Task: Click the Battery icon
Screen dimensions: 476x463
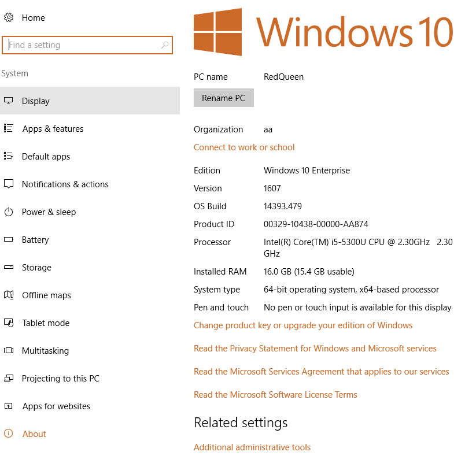Action: point(9,239)
